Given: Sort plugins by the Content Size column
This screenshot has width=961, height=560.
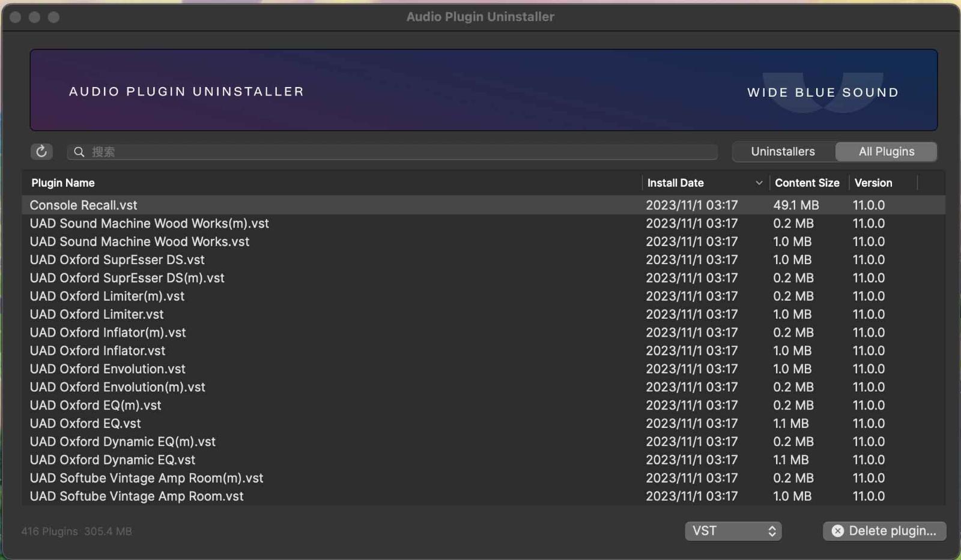Looking at the screenshot, I should [x=807, y=182].
